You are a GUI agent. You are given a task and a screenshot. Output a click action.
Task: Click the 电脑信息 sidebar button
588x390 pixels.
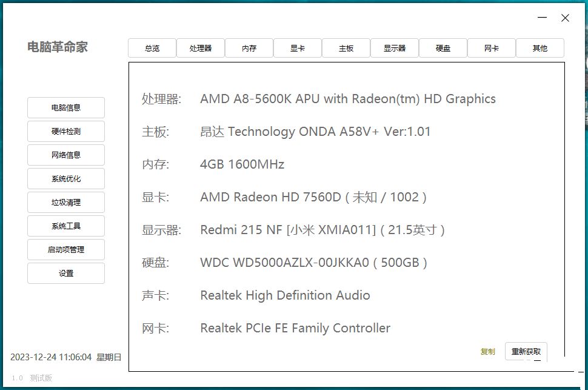point(66,107)
